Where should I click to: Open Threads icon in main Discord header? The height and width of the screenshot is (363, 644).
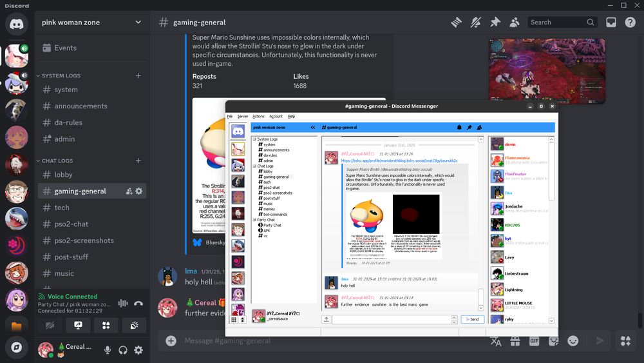(456, 22)
